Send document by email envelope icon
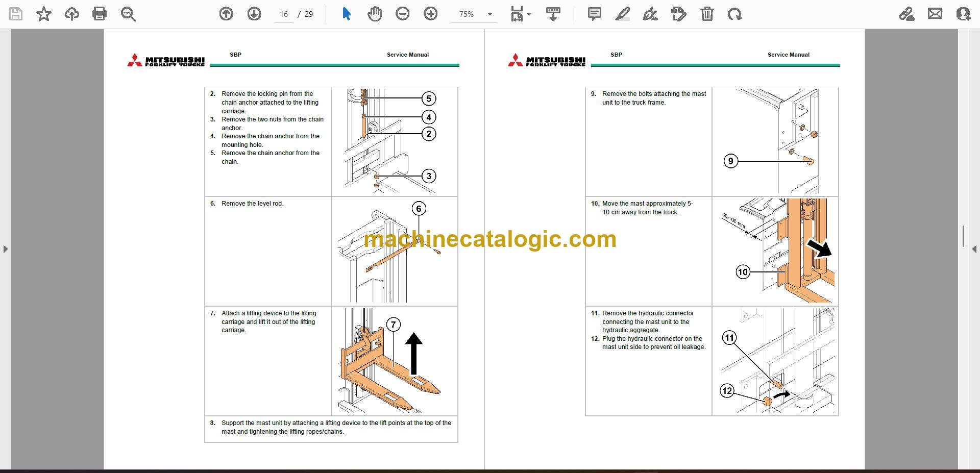Image resolution: width=980 pixels, height=473 pixels. 935,14
